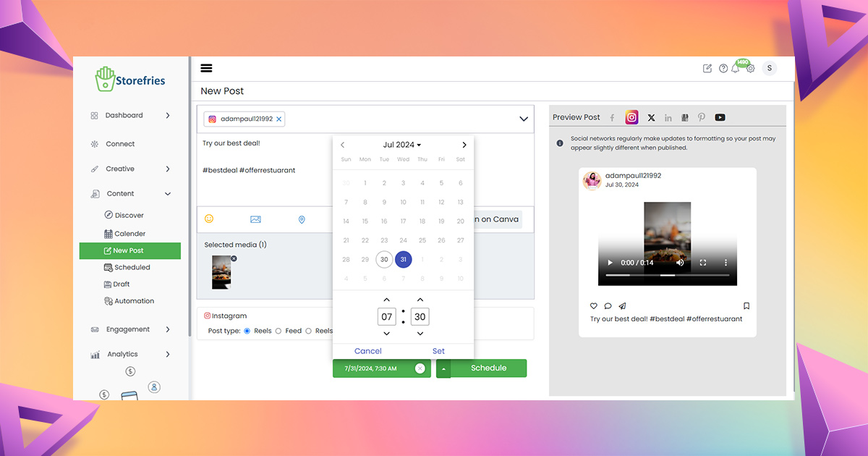Open the help question mark icon

723,68
